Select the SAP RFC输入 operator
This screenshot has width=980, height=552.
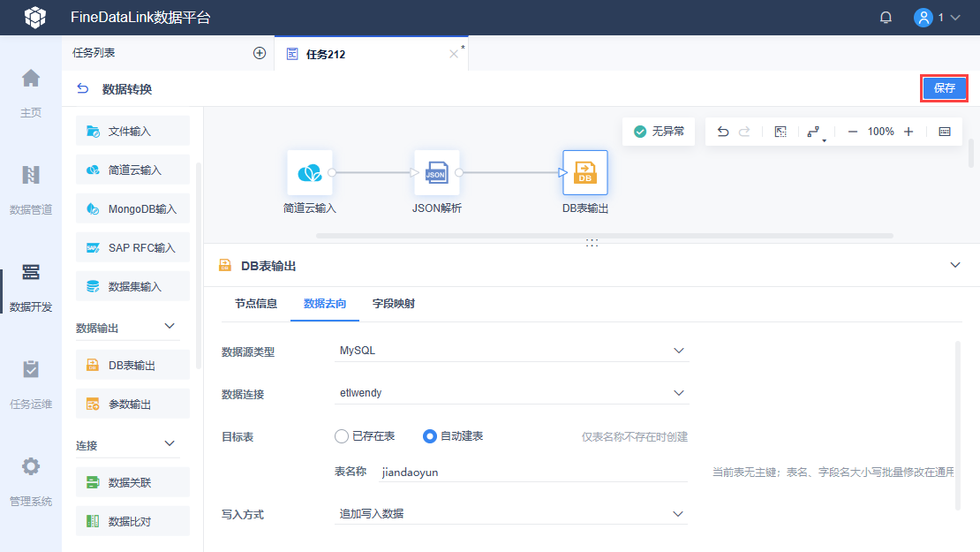[132, 247]
